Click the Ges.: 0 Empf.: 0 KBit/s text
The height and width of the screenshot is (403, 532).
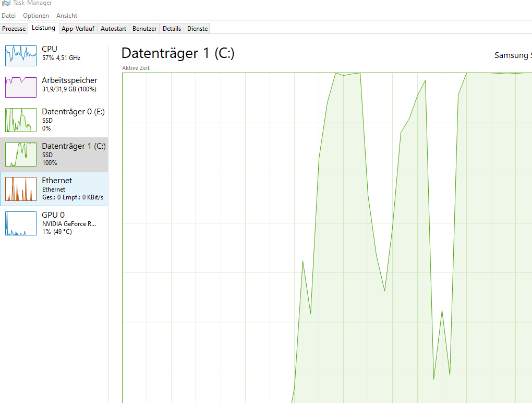point(73,197)
